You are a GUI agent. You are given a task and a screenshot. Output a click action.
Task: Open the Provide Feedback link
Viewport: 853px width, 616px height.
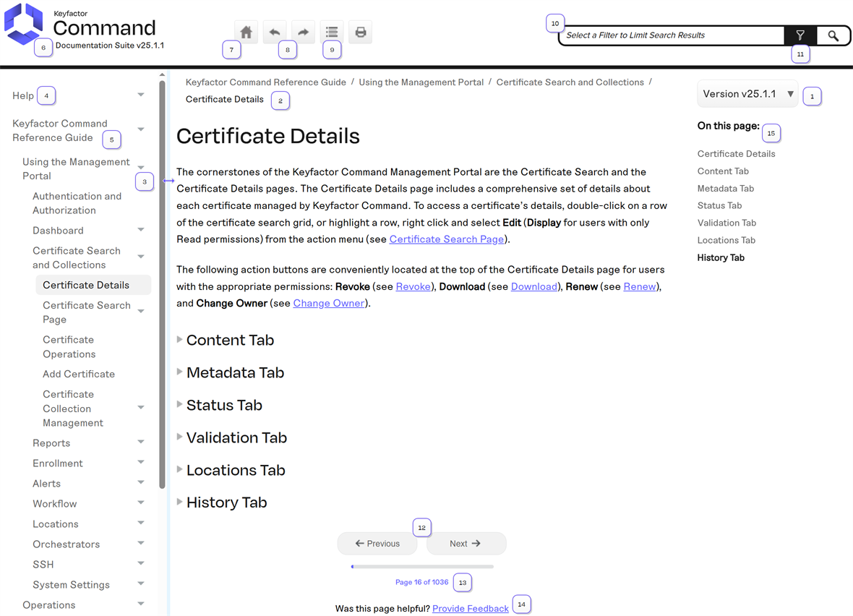coord(470,609)
